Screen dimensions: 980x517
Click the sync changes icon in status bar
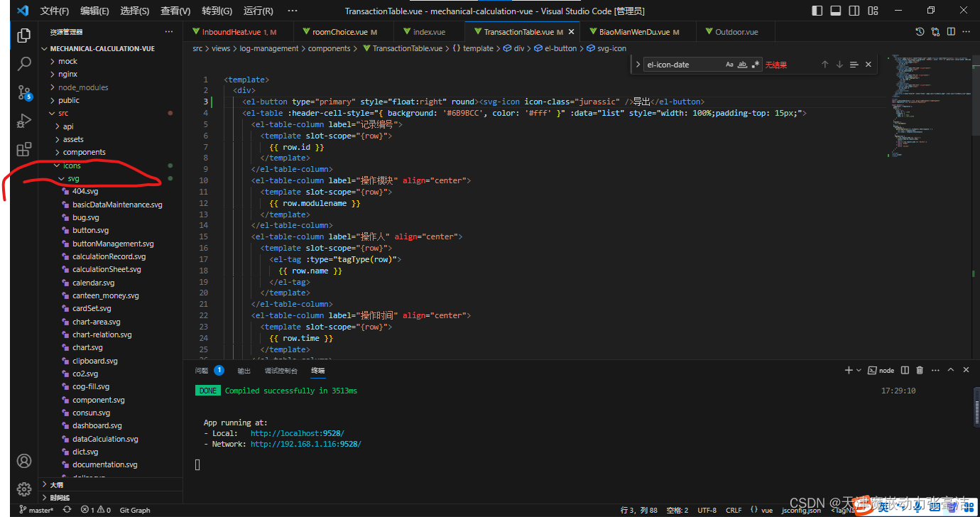(x=67, y=510)
